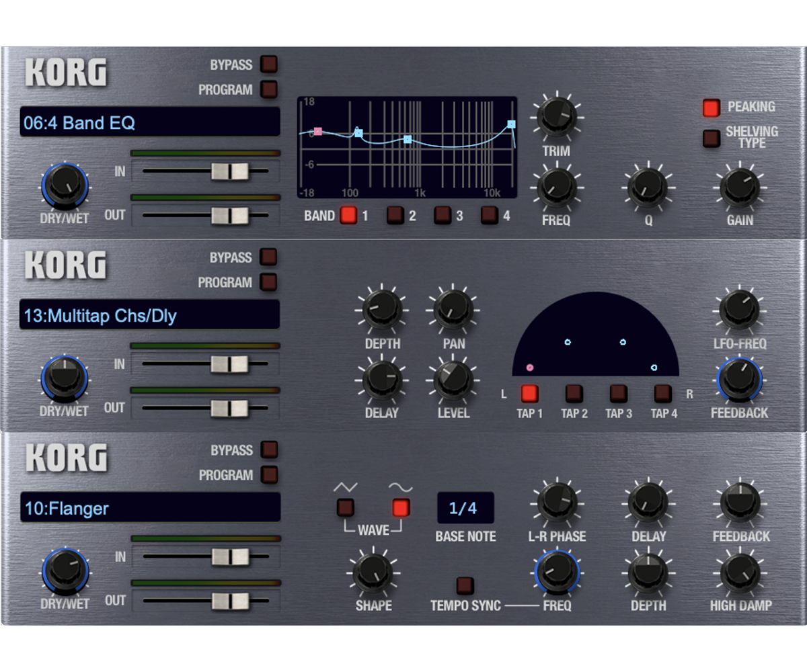
Task: Click the PAN knob
Action: point(453,310)
